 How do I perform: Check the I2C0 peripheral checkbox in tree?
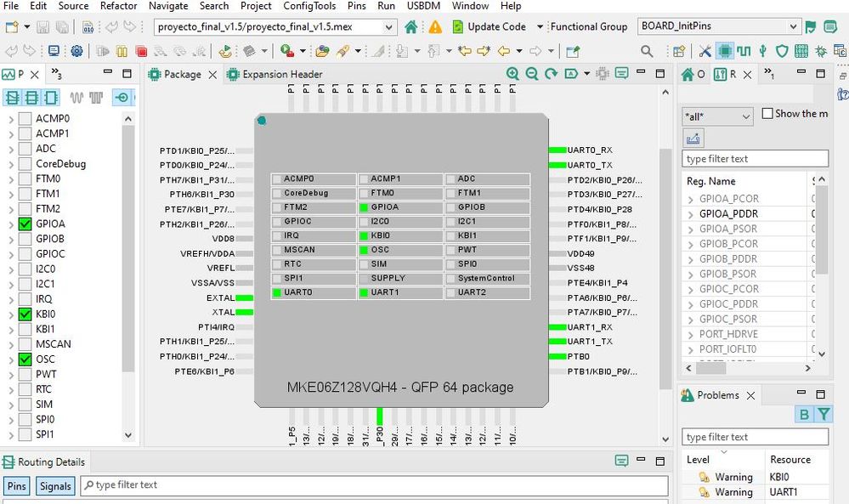click(x=25, y=269)
